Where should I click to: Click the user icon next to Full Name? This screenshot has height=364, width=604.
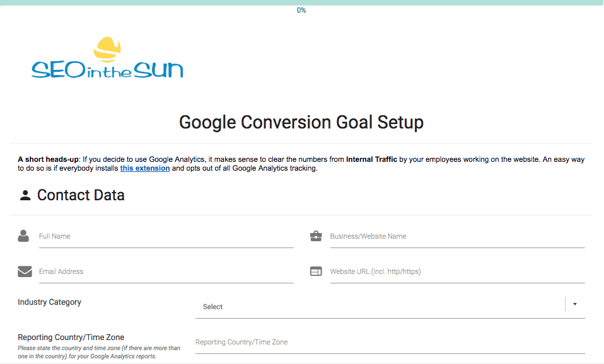pyautogui.click(x=23, y=236)
